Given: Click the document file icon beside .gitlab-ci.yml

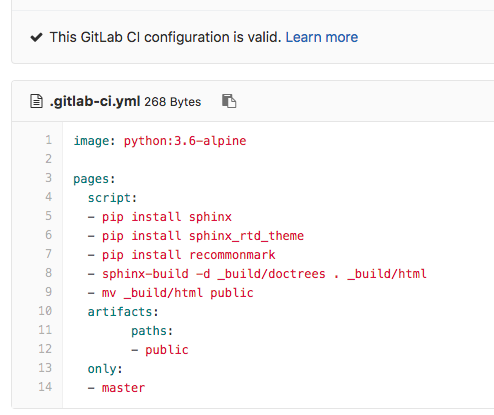Looking at the screenshot, I should [x=36, y=101].
